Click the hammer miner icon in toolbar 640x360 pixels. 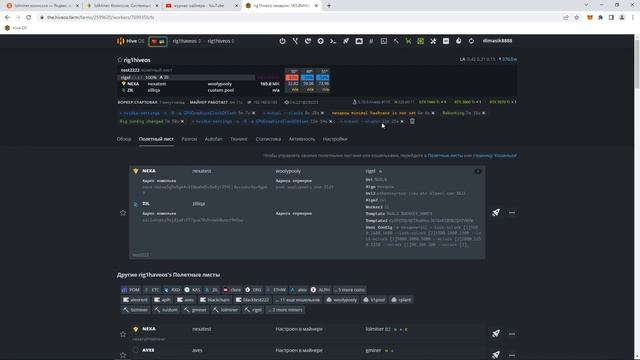[x=396, y=41]
